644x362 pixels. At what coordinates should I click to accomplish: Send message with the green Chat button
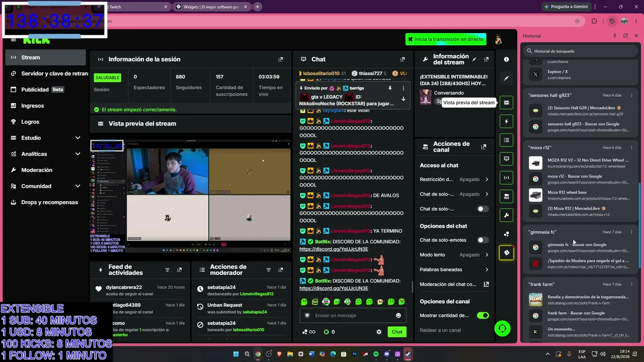click(397, 332)
